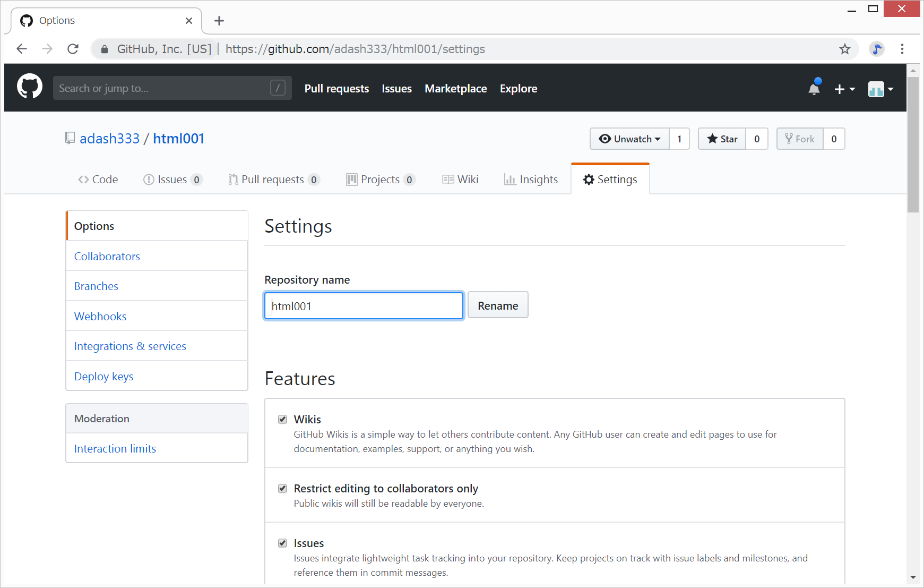Image resolution: width=924 pixels, height=588 pixels.
Task: Expand the Unwatch dropdown
Action: coord(629,139)
